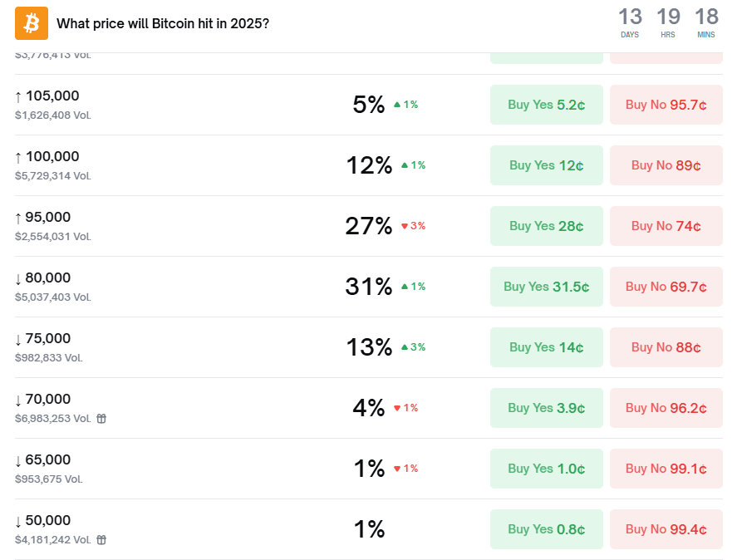The height and width of the screenshot is (560, 737).
Task: Buy Yes at 5.2¢ for ↑ 105,000
Action: 547,105
